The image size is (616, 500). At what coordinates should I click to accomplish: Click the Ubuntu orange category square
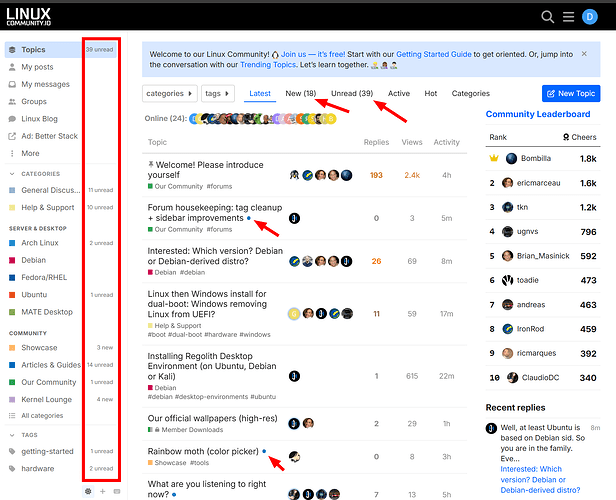[12, 295]
